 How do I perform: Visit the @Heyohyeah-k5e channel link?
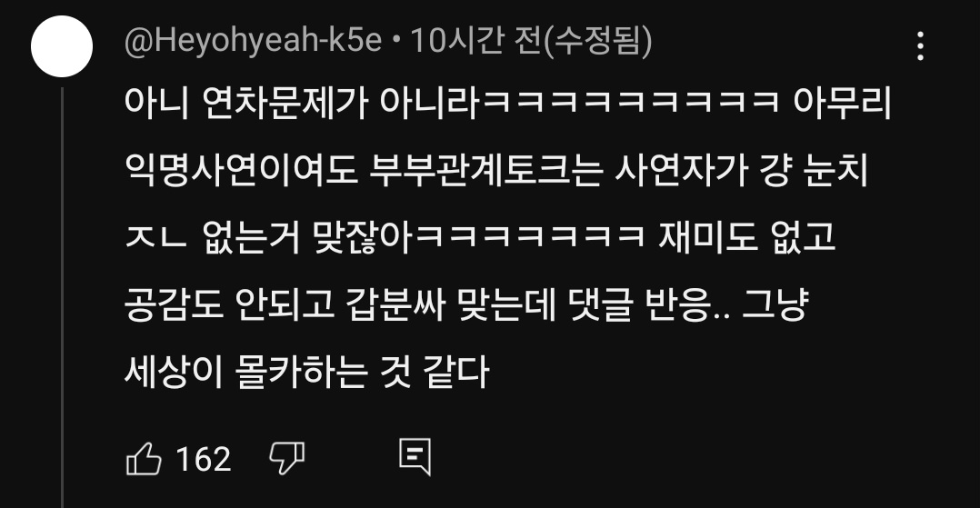253,41
